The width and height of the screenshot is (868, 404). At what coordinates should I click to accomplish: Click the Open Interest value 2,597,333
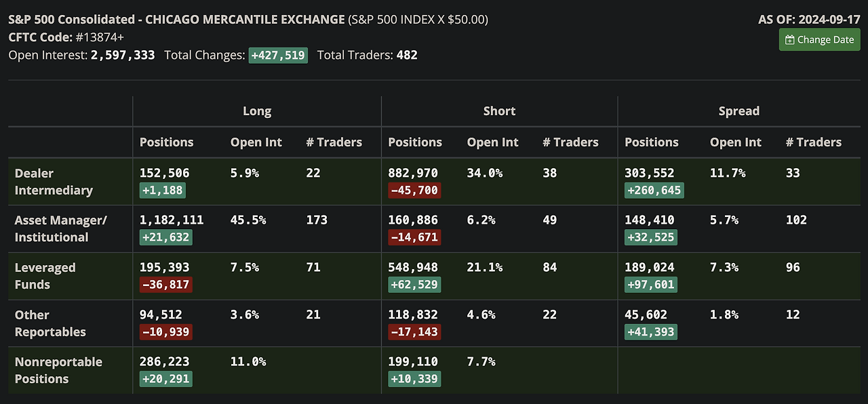(122, 55)
